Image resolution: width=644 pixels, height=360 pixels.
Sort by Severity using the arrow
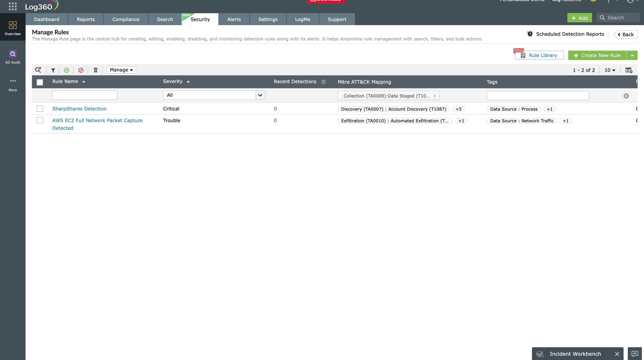pos(188,81)
